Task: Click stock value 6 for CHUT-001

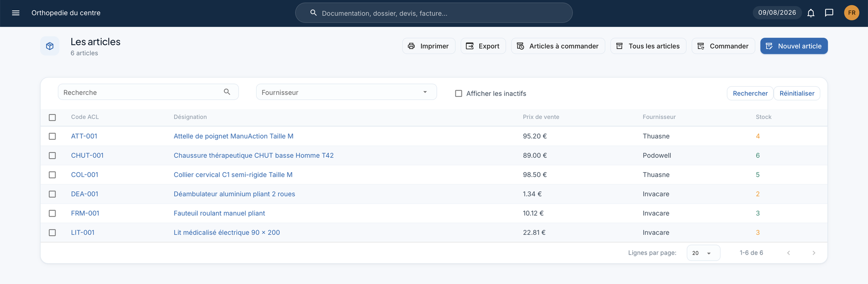Action: coord(758,156)
